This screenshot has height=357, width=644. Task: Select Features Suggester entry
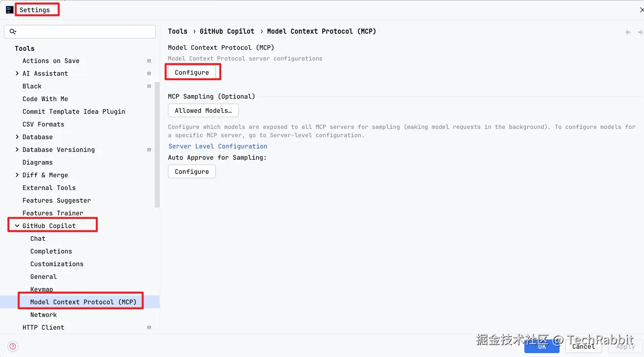pos(57,201)
